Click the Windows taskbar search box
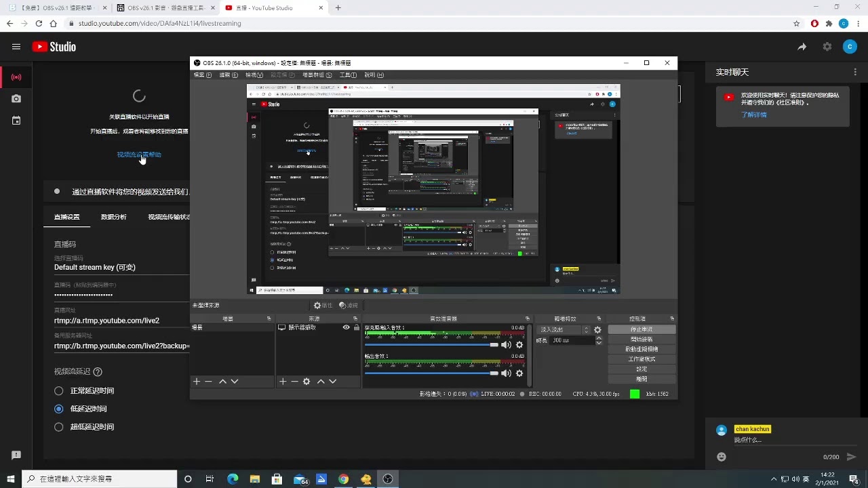The image size is (868, 488). tap(99, 479)
